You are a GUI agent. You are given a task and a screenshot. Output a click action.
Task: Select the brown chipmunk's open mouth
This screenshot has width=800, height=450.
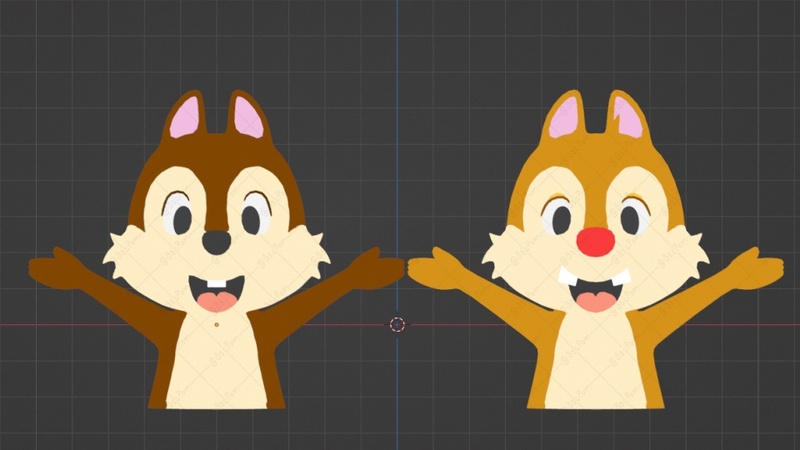click(217, 293)
